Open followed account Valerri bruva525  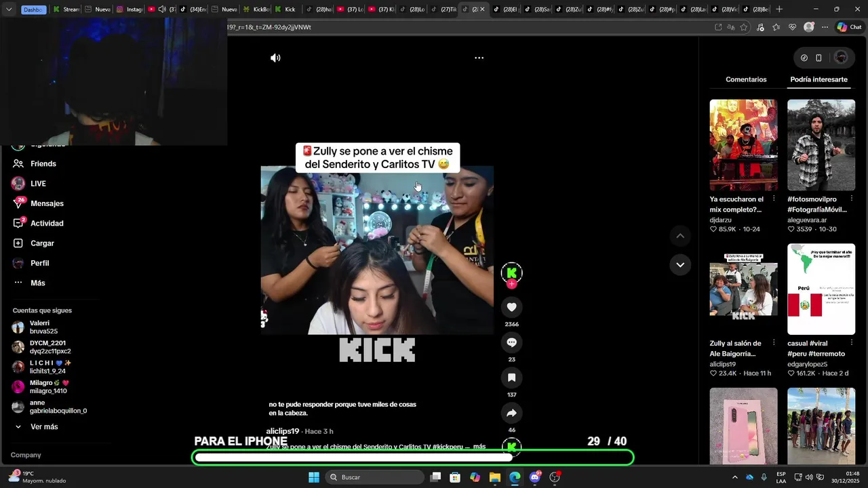point(43,327)
